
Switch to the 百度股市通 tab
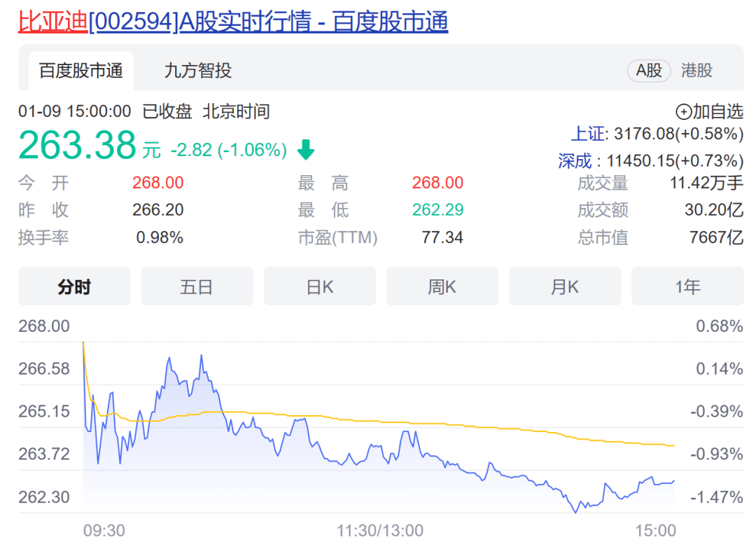point(81,71)
